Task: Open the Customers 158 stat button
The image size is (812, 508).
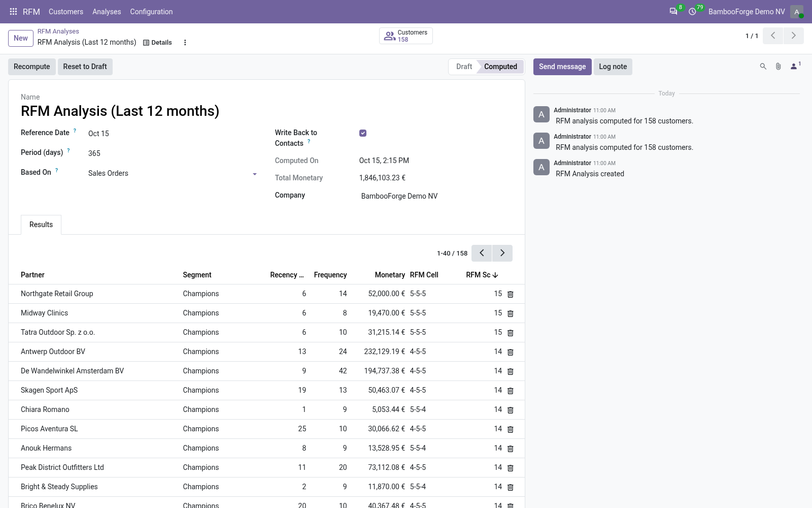Action: click(x=406, y=36)
